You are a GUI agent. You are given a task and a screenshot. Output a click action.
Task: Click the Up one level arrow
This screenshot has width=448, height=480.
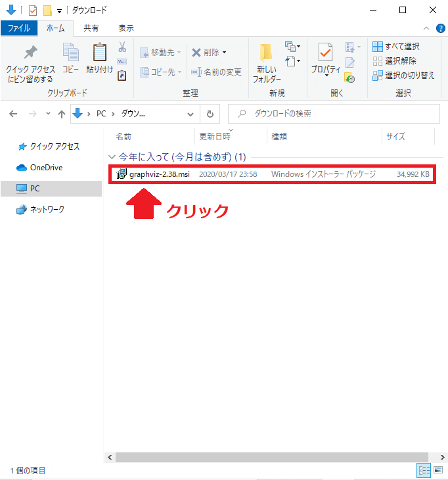pos(62,114)
